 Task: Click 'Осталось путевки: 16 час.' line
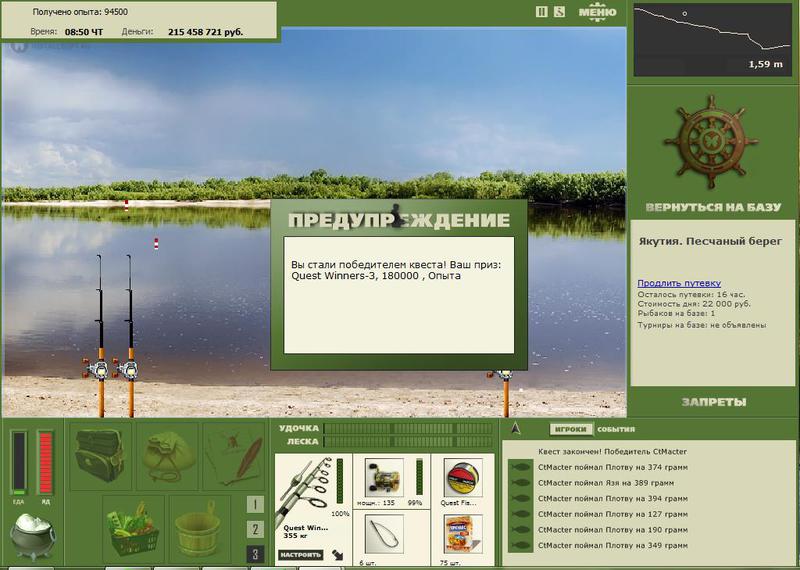691,294
